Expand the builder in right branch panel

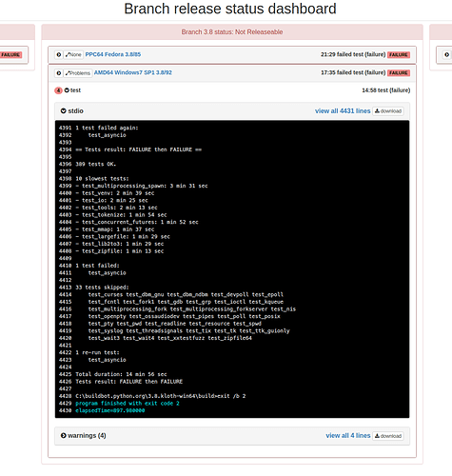click(446, 54)
